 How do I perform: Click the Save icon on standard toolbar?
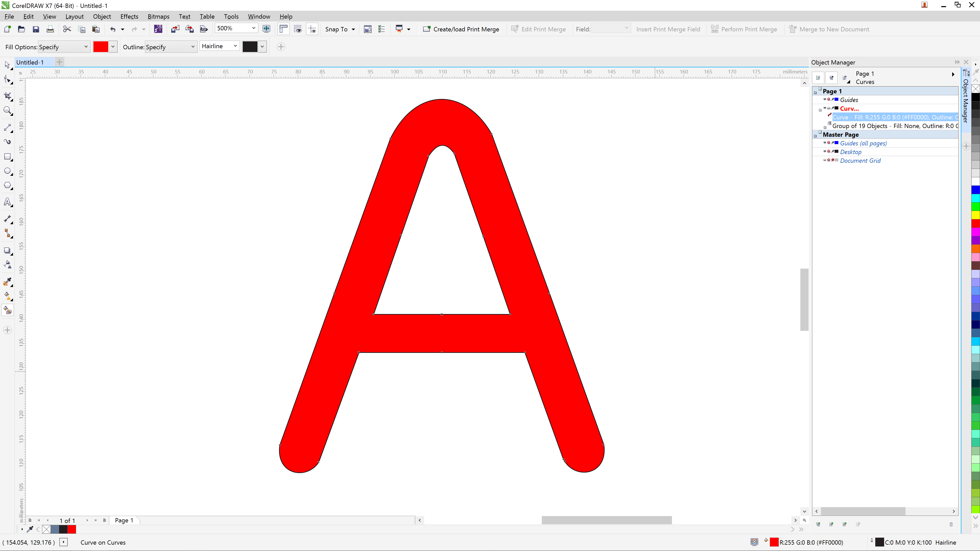(x=35, y=29)
